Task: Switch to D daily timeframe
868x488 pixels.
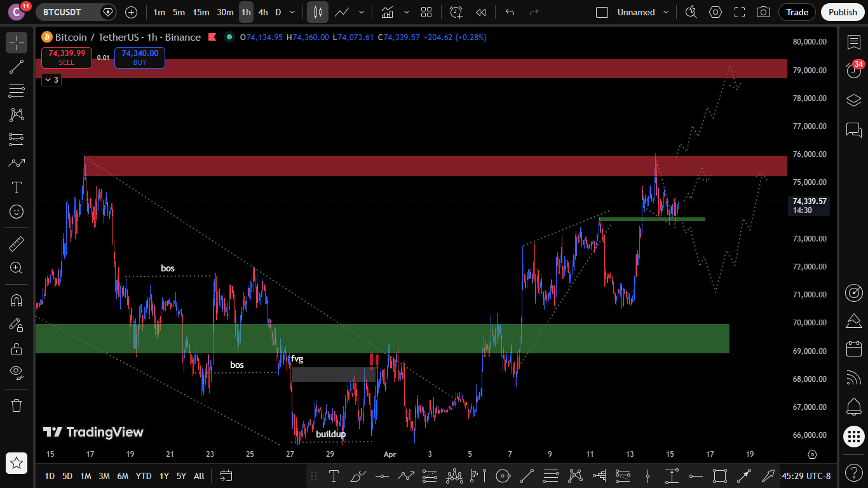Action: (278, 12)
